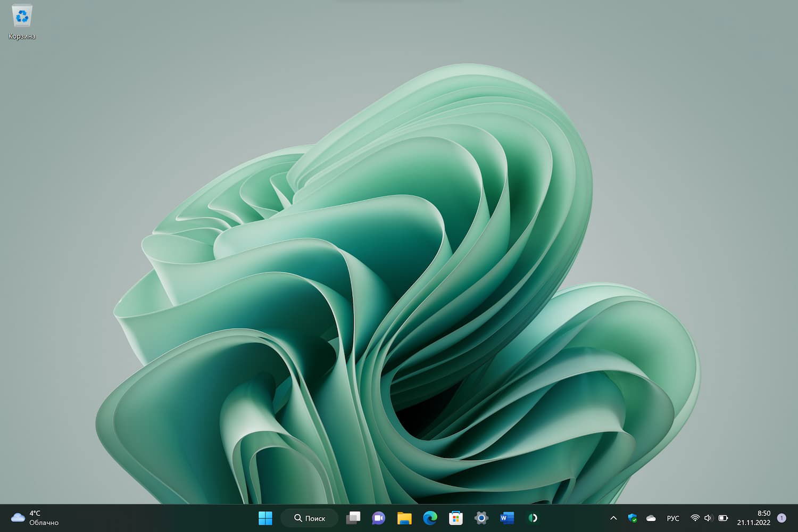Launch Microsoft Word from the taskbar
798x532 pixels.
pos(507,518)
